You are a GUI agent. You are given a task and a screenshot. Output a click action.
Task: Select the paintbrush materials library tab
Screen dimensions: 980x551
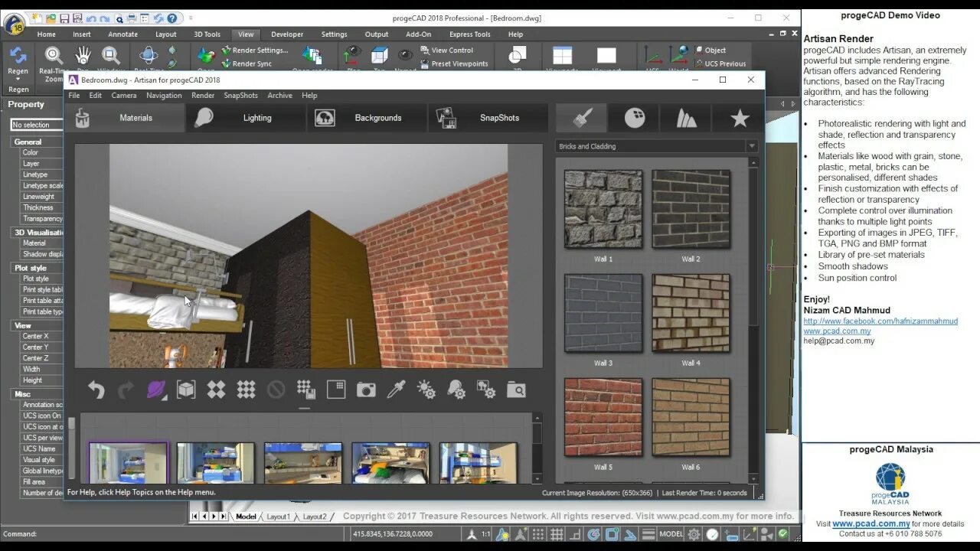[582, 118]
